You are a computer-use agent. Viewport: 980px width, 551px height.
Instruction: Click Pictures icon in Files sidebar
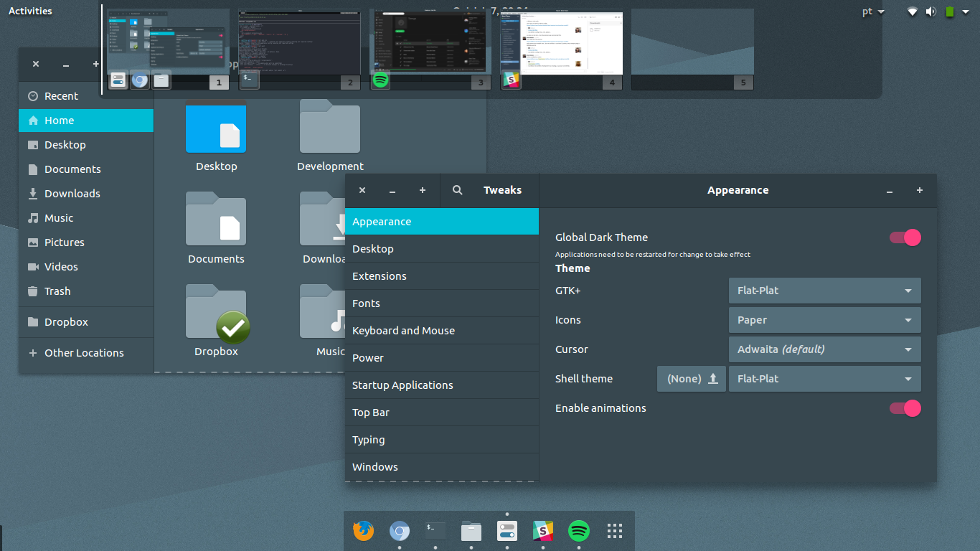coord(33,242)
